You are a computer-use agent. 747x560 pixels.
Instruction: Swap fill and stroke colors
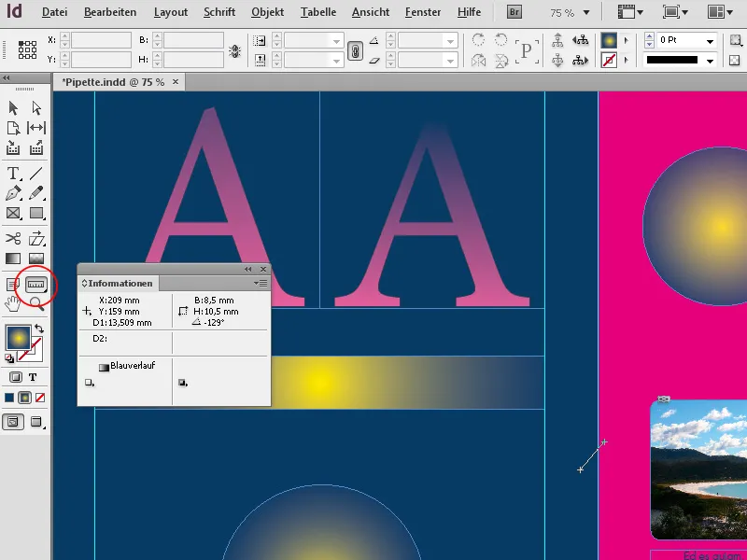pos(39,328)
